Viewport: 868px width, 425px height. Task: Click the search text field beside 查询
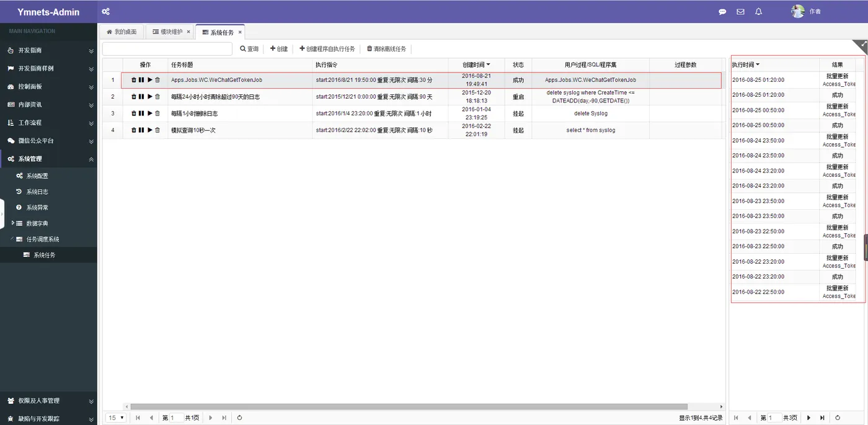click(167, 48)
